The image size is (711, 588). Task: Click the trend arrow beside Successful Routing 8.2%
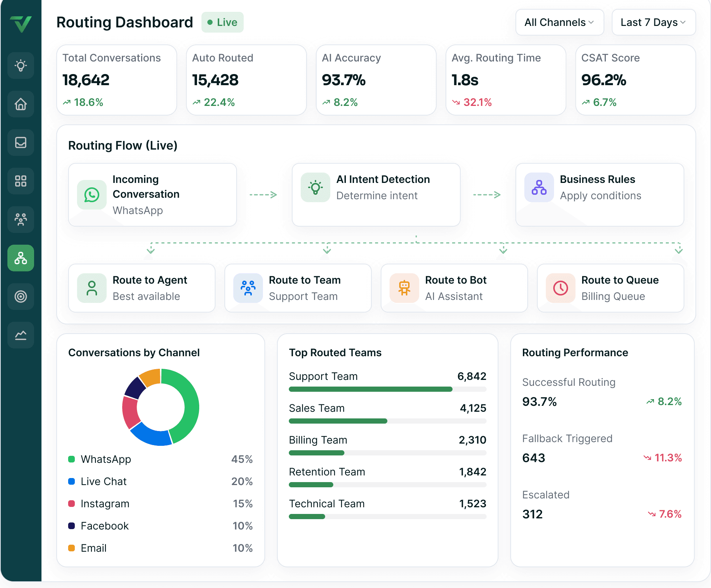(x=650, y=401)
